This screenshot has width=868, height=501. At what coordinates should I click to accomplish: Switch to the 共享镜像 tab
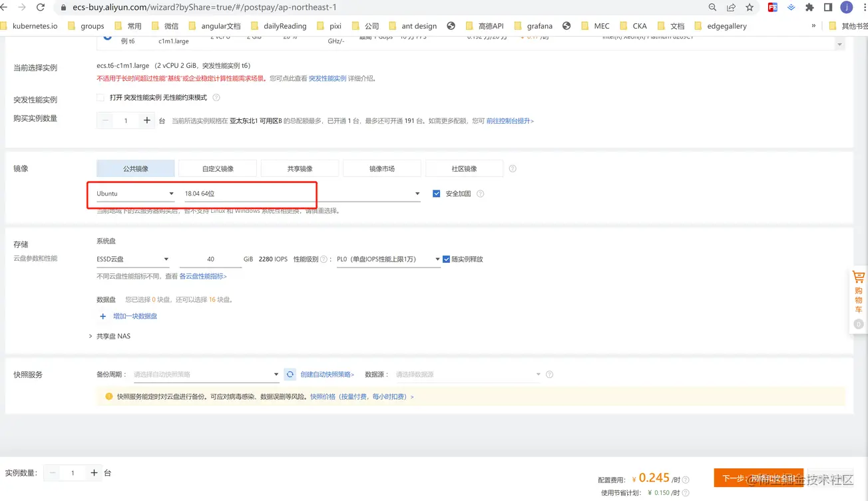click(x=300, y=168)
